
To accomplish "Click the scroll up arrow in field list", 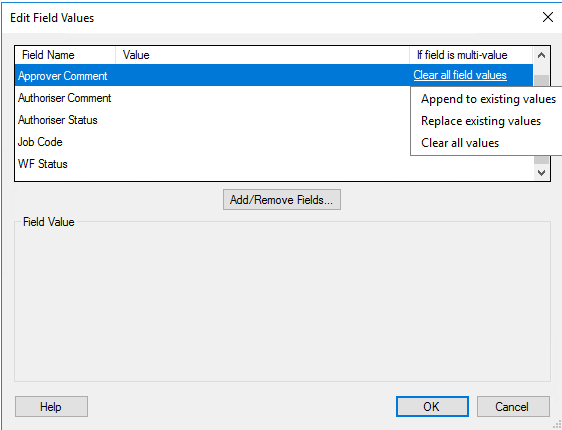I will coord(541,55).
